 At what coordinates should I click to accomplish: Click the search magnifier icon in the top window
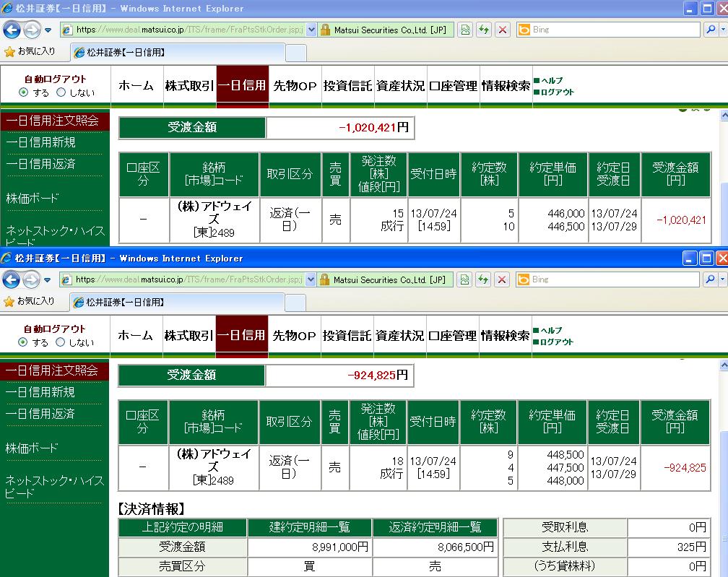tap(710, 30)
